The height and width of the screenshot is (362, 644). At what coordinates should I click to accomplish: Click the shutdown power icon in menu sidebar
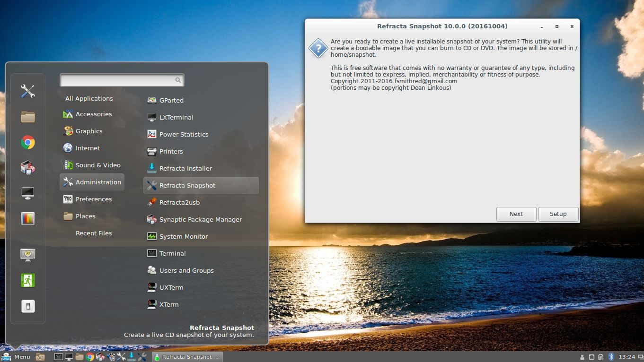pos(28,306)
